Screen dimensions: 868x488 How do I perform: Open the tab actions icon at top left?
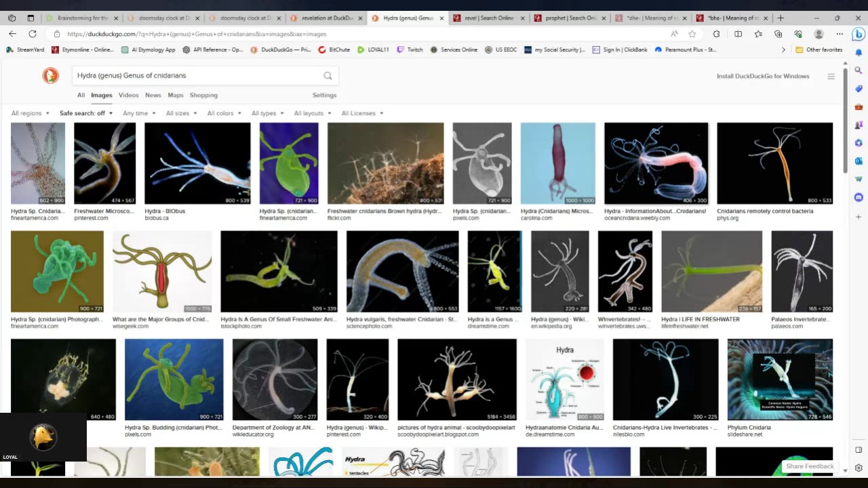point(31,18)
